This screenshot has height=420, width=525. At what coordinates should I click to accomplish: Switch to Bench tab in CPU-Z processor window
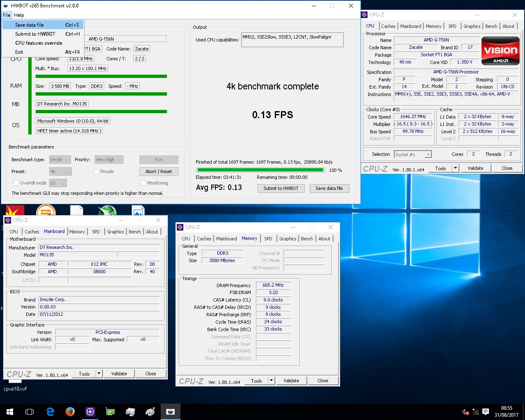coord(491,26)
